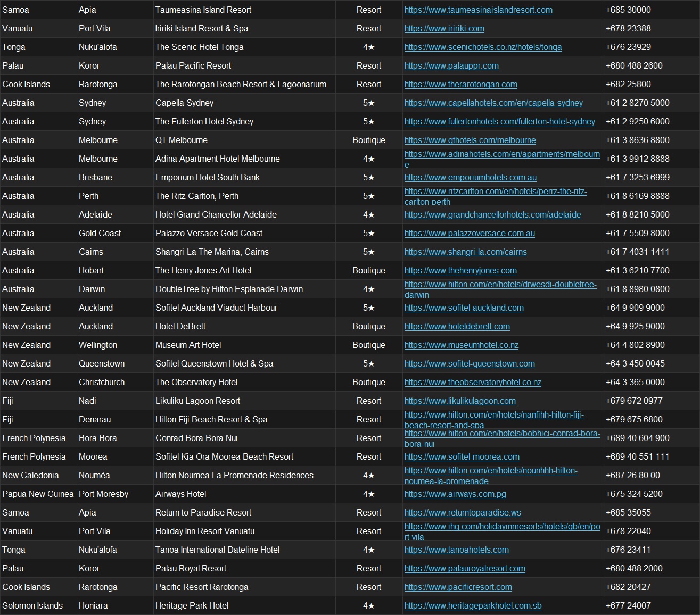Click the Rarotongan Beach Resort & Lagoonarium cell
Viewport: 700px width, 615px height.
(x=244, y=84)
